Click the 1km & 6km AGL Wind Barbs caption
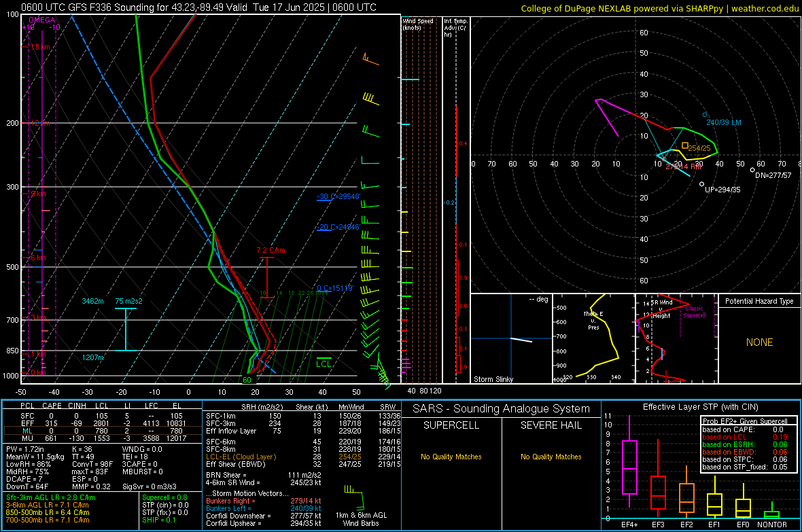Image resolution: width=802 pixels, height=532 pixels. 361,519
